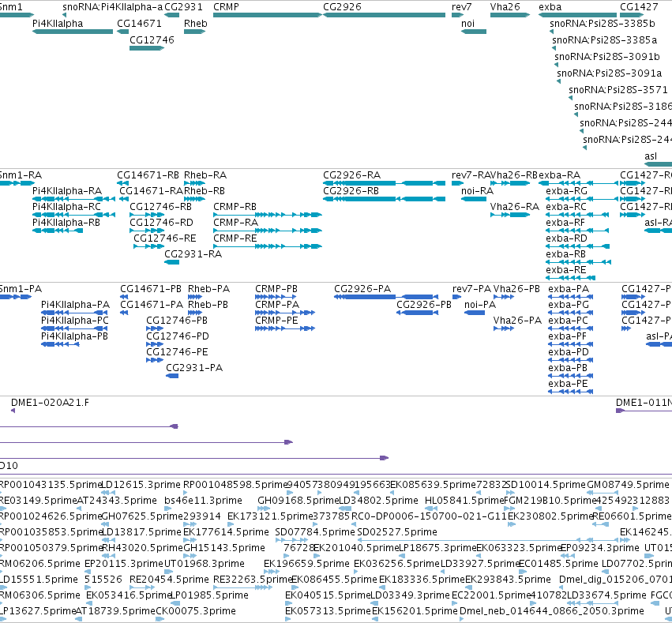This screenshot has height=623, width=672.
Task: Select the CG14671-PA protein feature
Action: click(124, 313)
